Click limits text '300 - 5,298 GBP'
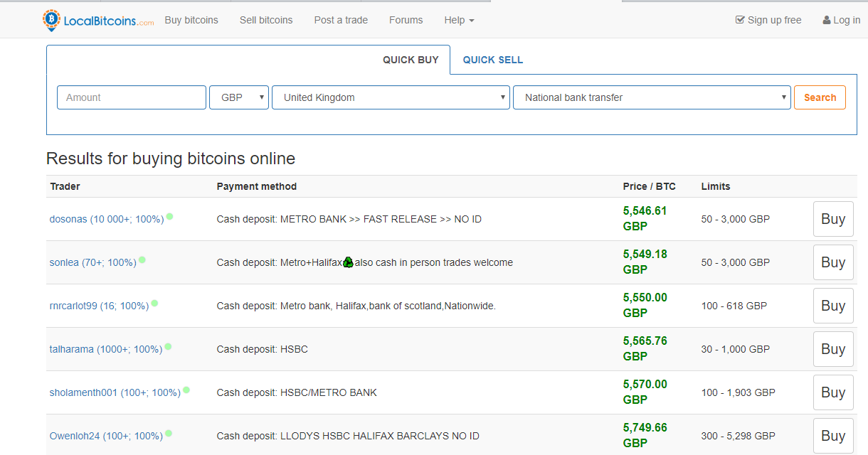Viewport: 868px width, 455px height. (x=739, y=436)
